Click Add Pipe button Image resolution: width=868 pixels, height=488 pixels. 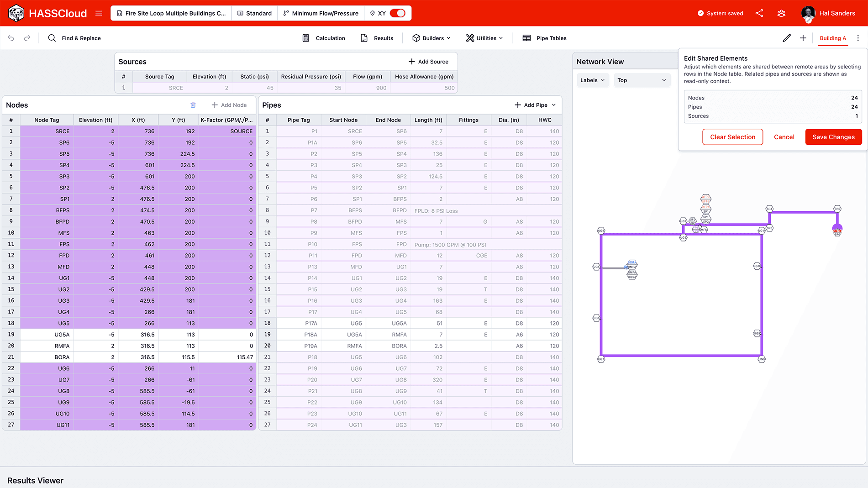point(531,105)
